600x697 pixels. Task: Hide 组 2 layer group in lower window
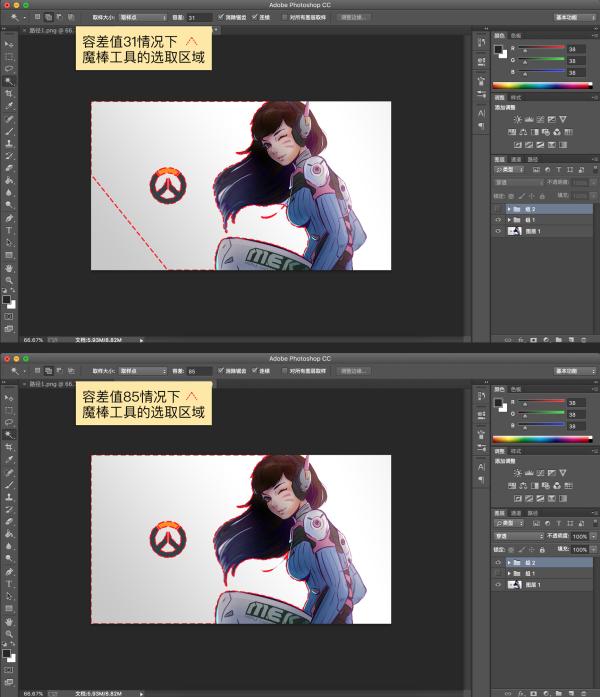pyautogui.click(x=498, y=562)
